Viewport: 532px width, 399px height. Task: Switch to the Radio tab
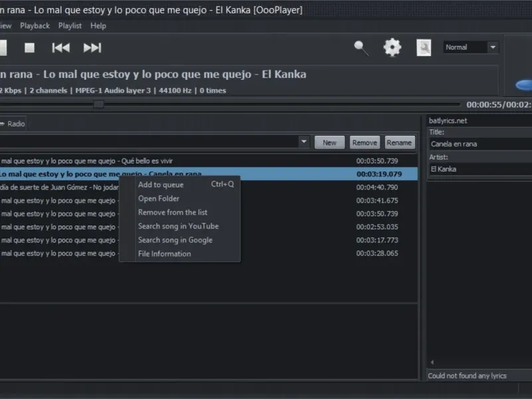(x=13, y=124)
